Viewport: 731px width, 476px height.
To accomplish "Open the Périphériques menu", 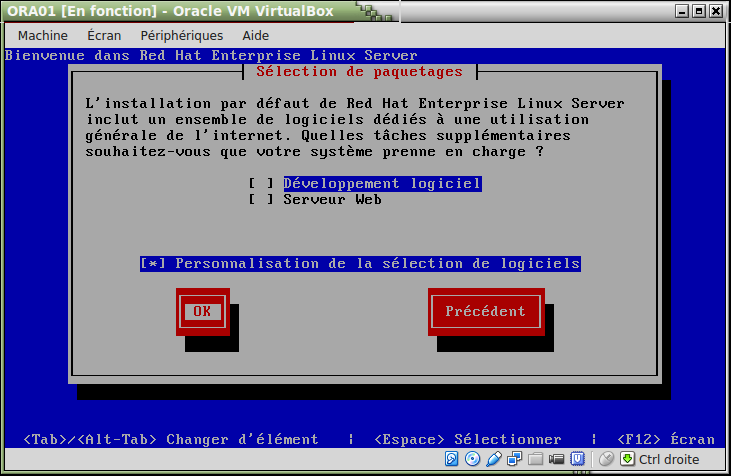I will (x=182, y=35).
